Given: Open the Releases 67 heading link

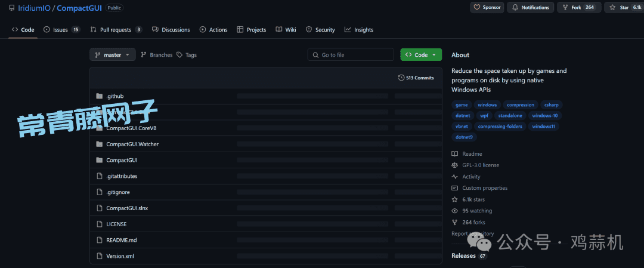Looking at the screenshot, I should pos(469,255).
